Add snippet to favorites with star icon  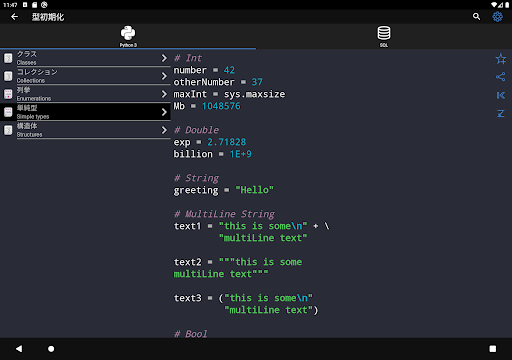pos(501,59)
